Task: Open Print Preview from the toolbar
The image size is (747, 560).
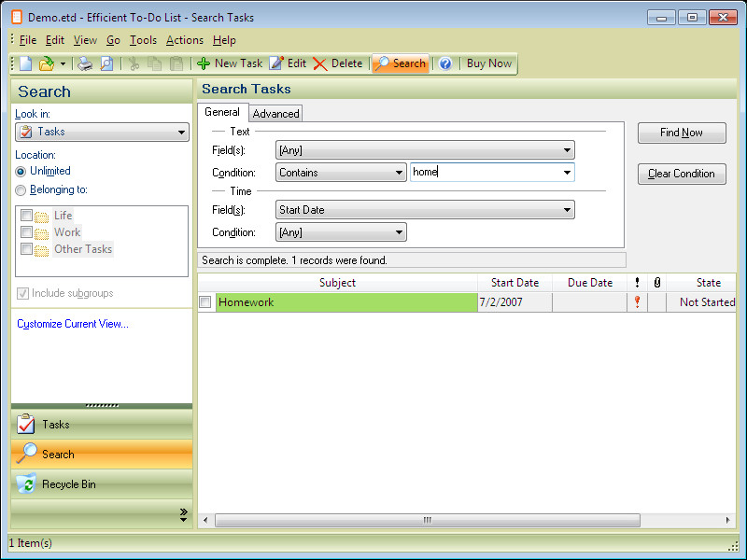Action: coord(106,63)
